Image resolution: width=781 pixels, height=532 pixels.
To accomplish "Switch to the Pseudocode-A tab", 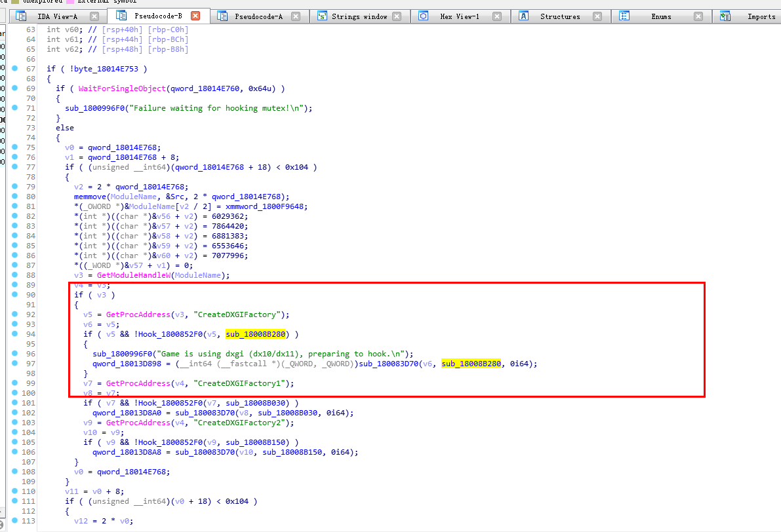I will pyautogui.click(x=258, y=16).
